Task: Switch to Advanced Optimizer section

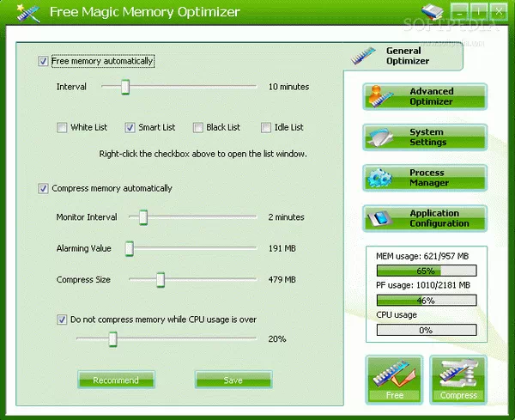Action: 425,96
